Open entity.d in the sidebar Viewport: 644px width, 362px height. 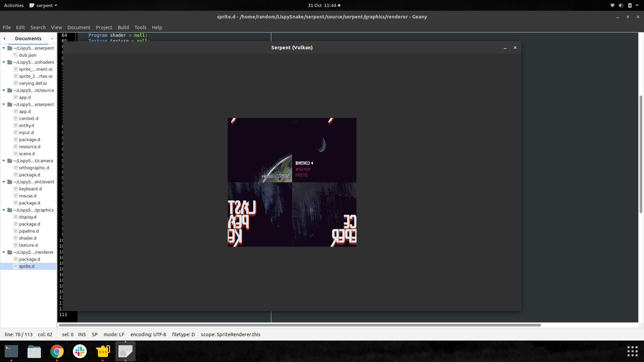(x=26, y=125)
